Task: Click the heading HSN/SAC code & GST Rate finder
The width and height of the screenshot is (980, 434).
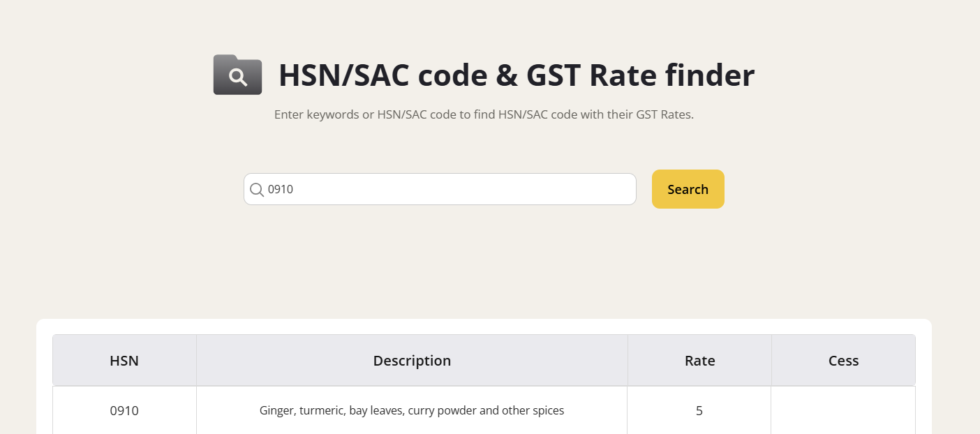Action: [x=517, y=75]
